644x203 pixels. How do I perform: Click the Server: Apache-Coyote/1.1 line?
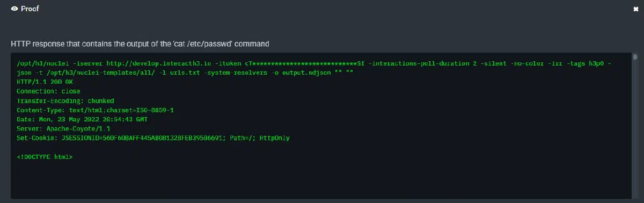point(63,129)
